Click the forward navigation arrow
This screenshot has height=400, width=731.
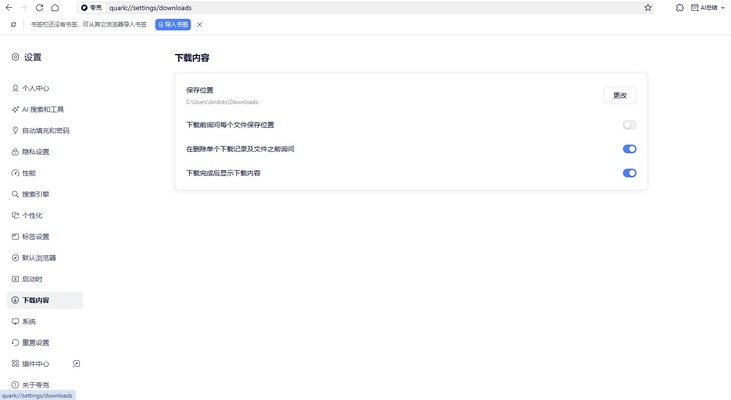[x=24, y=7]
